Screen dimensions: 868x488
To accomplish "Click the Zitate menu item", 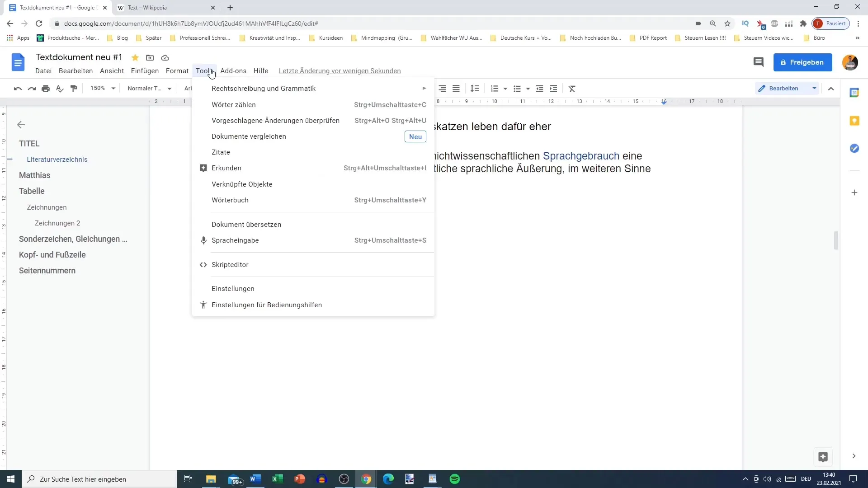I will 221,152.
